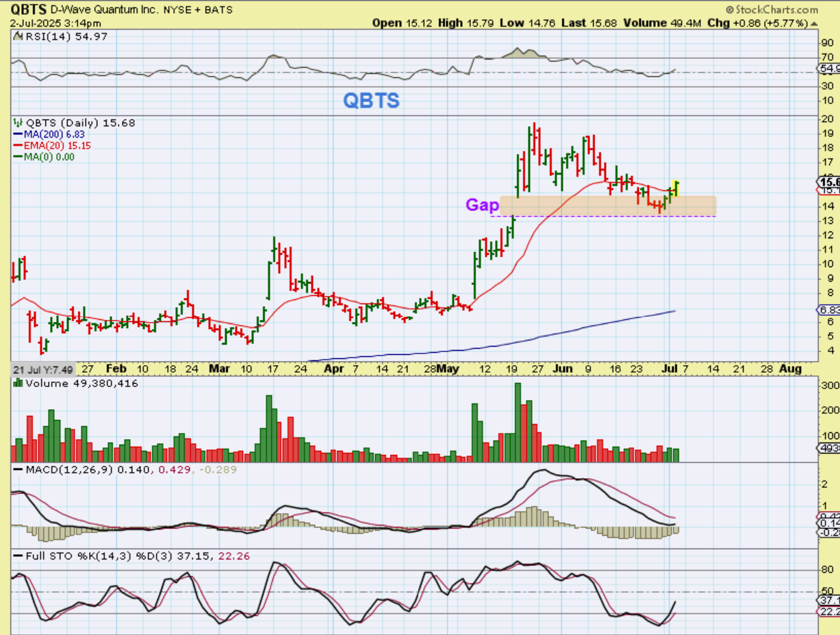This screenshot has width=840, height=635.
Task: Click the green MA(0) legend marker
Action: [x=17, y=157]
